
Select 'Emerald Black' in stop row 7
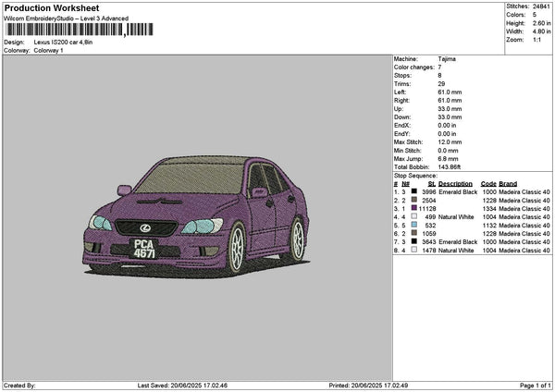pyautogui.click(x=458, y=242)
